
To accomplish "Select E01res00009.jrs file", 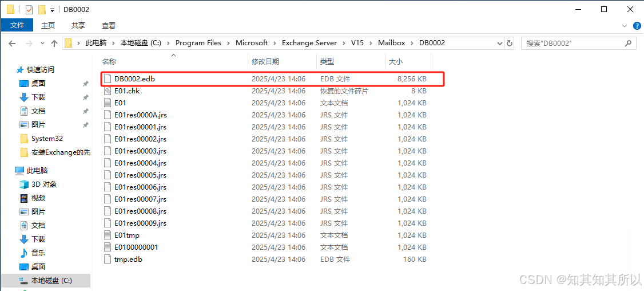I will tap(140, 223).
